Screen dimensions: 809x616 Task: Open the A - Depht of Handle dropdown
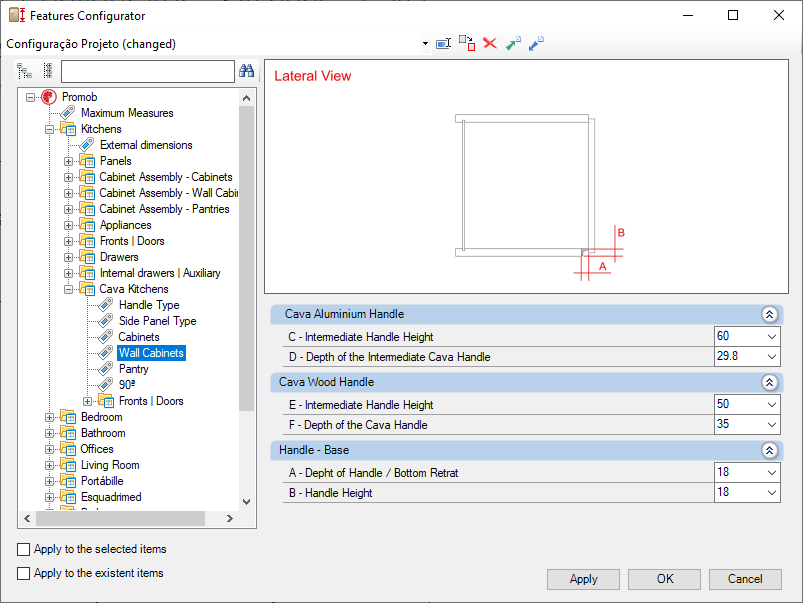pos(772,473)
